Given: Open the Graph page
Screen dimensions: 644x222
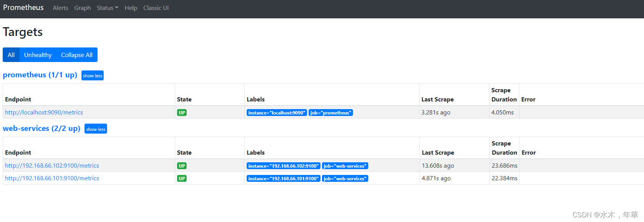Looking at the screenshot, I should (83, 8).
